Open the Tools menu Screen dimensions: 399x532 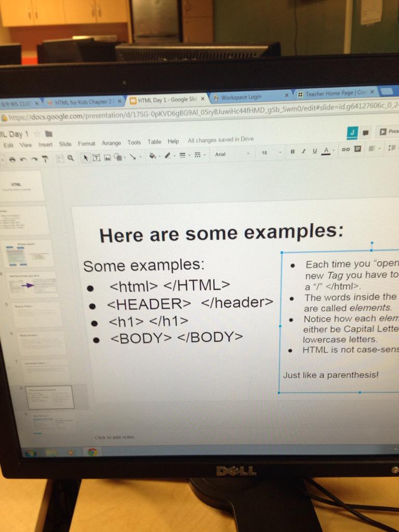(134, 142)
